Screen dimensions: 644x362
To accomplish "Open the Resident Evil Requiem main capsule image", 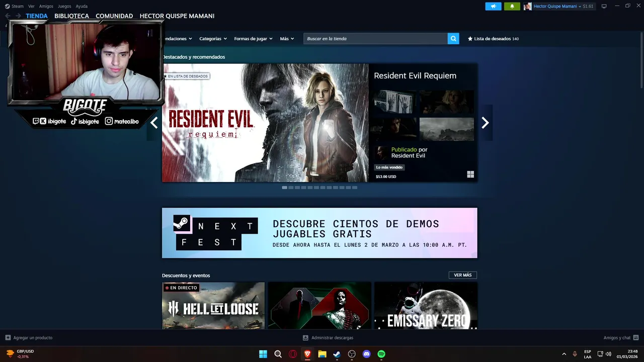I will (x=265, y=123).
